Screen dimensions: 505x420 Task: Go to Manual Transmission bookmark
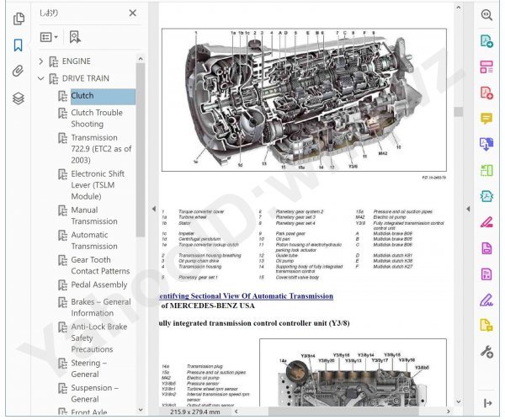(x=94, y=215)
